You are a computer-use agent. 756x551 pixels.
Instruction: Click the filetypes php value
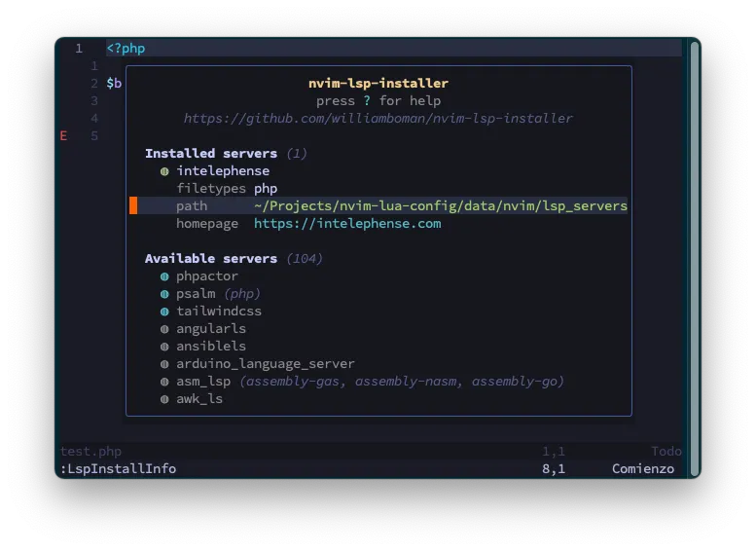[266, 188]
